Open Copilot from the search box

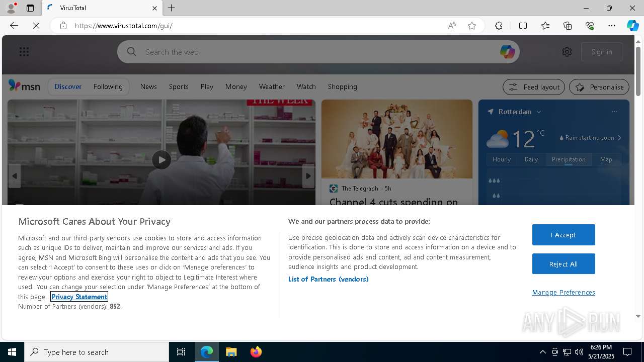[507, 52]
